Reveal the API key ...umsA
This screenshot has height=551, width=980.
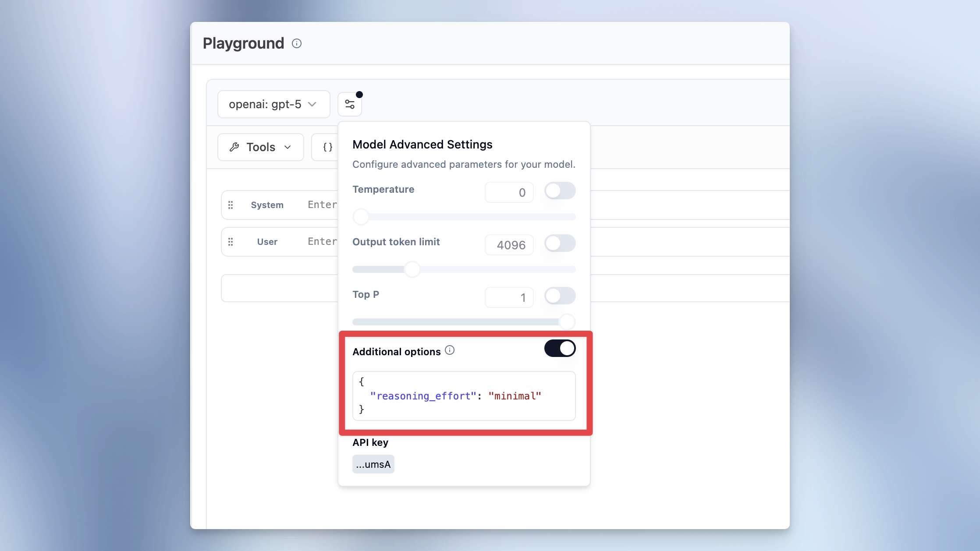[373, 464]
